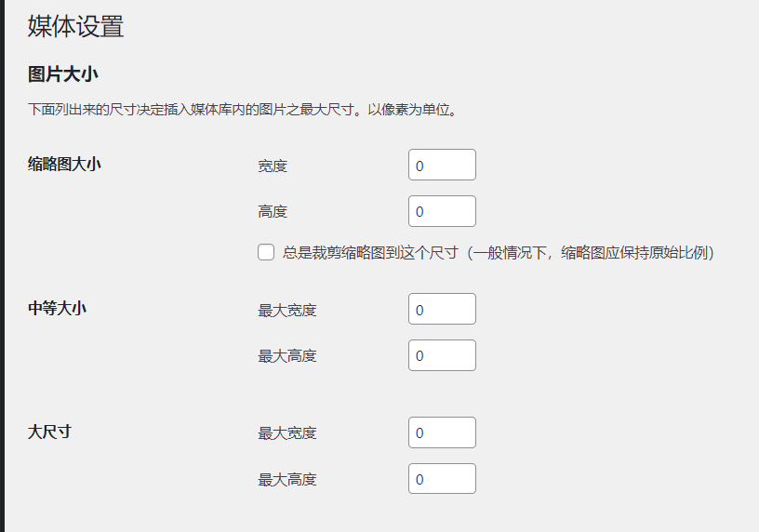The image size is (759, 532).
Task: Focus the medium size max height field
Action: [442, 355]
